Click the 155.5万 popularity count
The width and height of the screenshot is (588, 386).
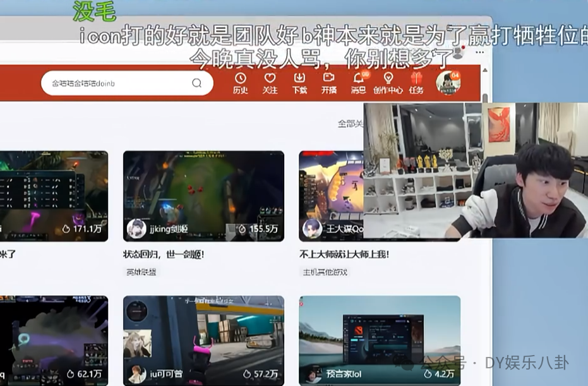pyautogui.click(x=259, y=229)
